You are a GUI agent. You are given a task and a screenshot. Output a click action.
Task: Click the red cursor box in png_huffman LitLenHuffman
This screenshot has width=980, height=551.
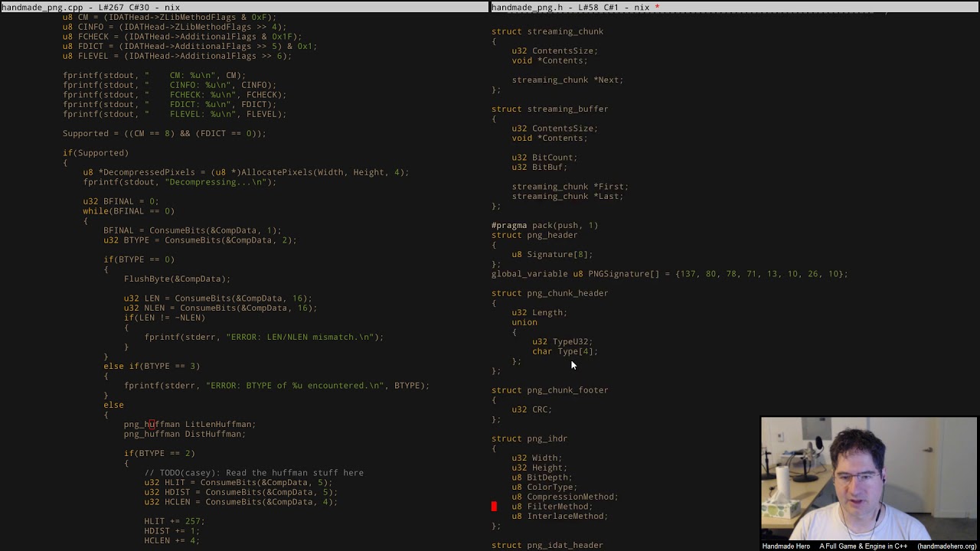click(x=152, y=424)
